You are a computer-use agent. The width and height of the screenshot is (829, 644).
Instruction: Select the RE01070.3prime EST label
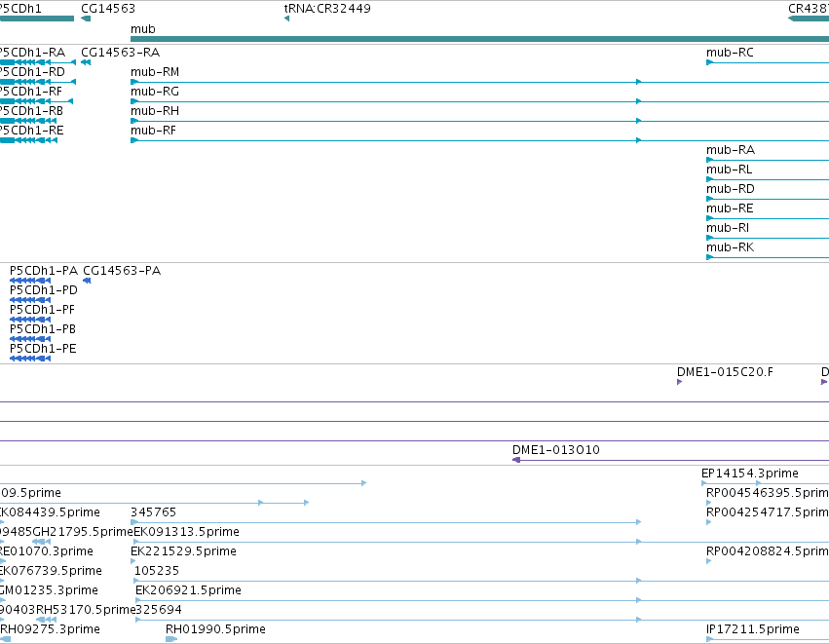(47, 551)
